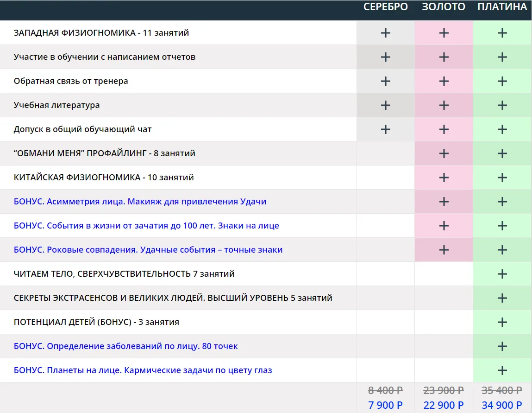Image resolution: width=532 pixels, height=413 pixels.
Task: Click the Платина plus for Потенциал детей
Action: point(502,322)
